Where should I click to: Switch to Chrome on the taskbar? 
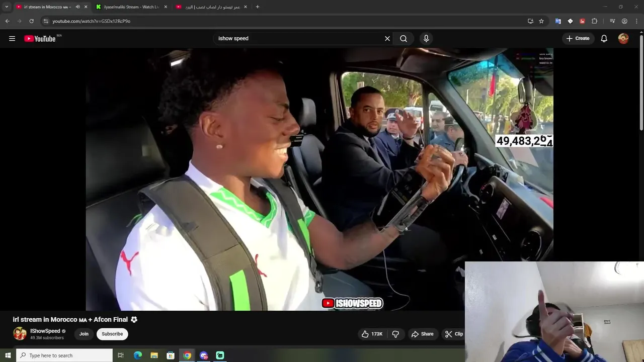click(x=187, y=355)
